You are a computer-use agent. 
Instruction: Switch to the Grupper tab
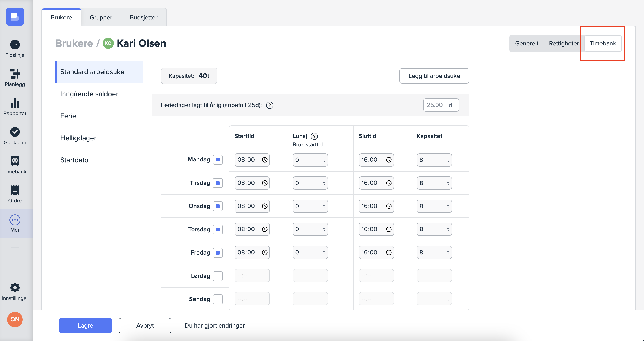[x=101, y=17]
